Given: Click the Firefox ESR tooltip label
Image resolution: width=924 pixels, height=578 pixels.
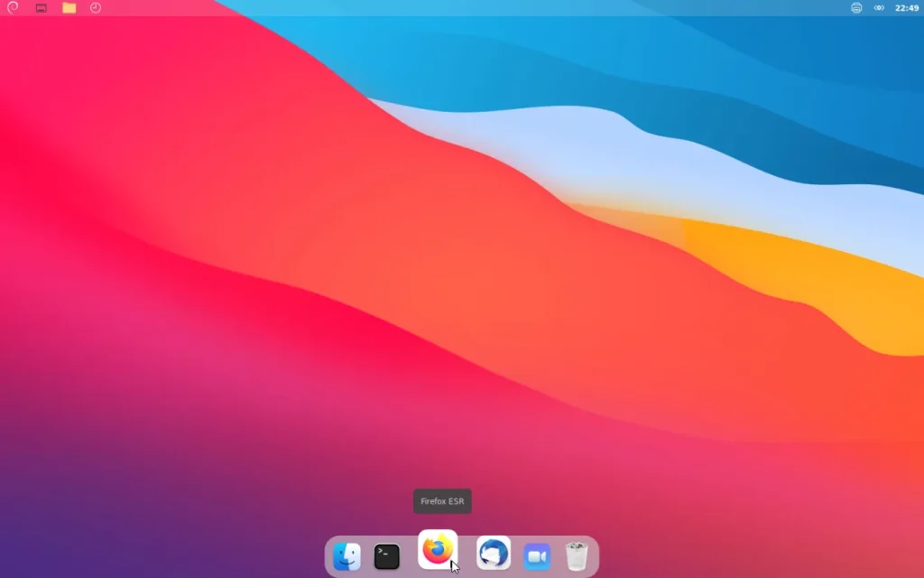Looking at the screenshot, I should (442, 501).
